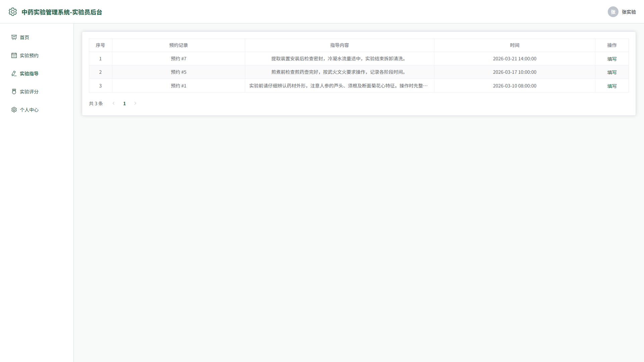This screenshot has width=644, height=362.
Task: Click the 张实验 username
Action: (x=629, y=12)
